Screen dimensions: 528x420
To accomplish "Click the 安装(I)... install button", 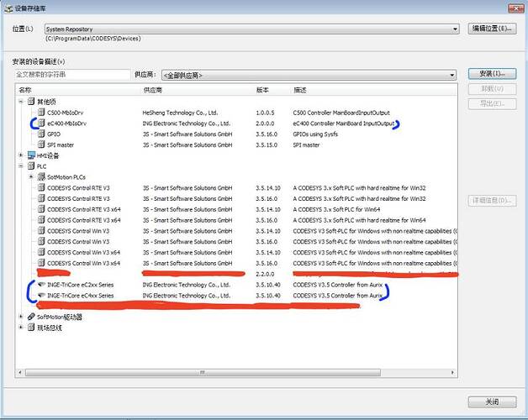I will (492, 74).
